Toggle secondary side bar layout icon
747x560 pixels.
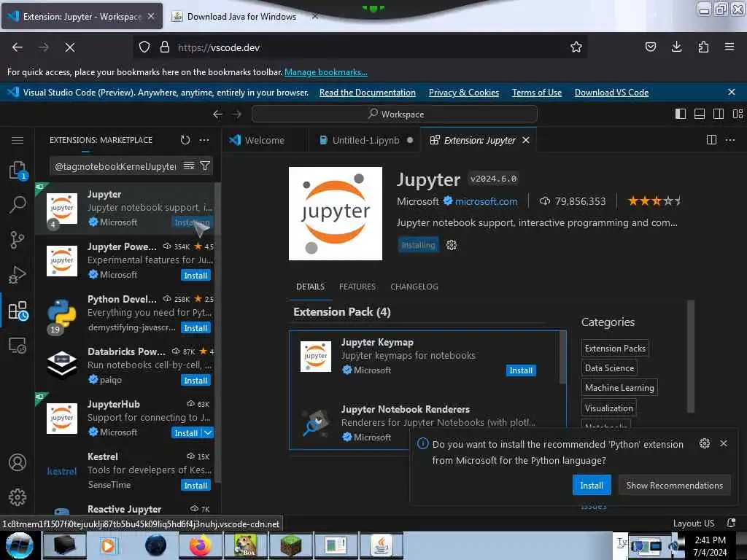pyautogui.click(x=719, y=114)
